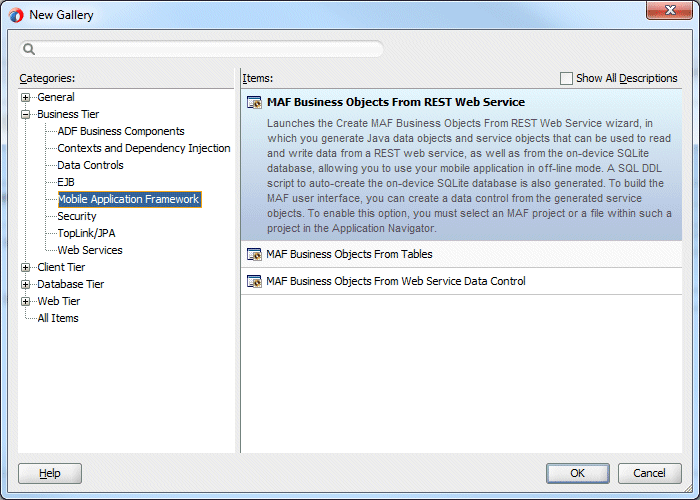Select the Web Services category

point(90,250)
